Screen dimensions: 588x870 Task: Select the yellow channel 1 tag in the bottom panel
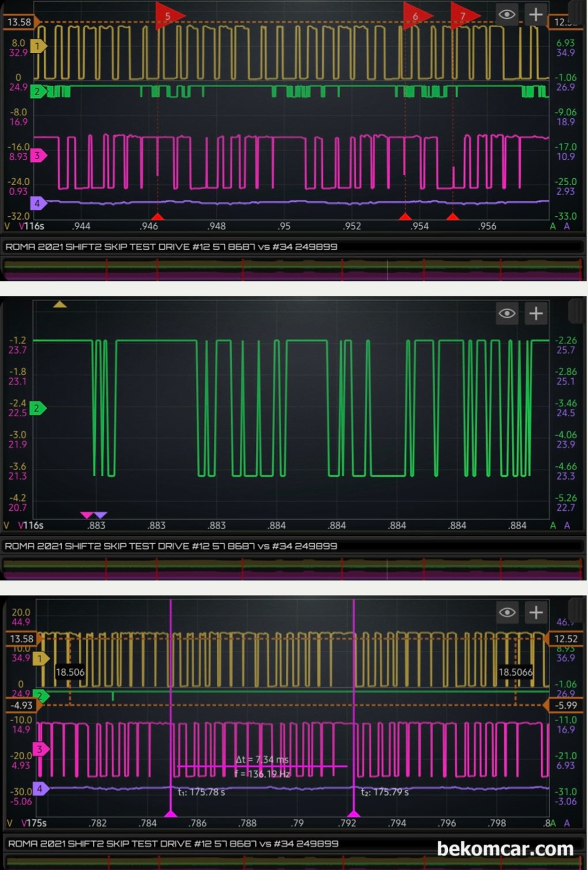coord(42,658)
